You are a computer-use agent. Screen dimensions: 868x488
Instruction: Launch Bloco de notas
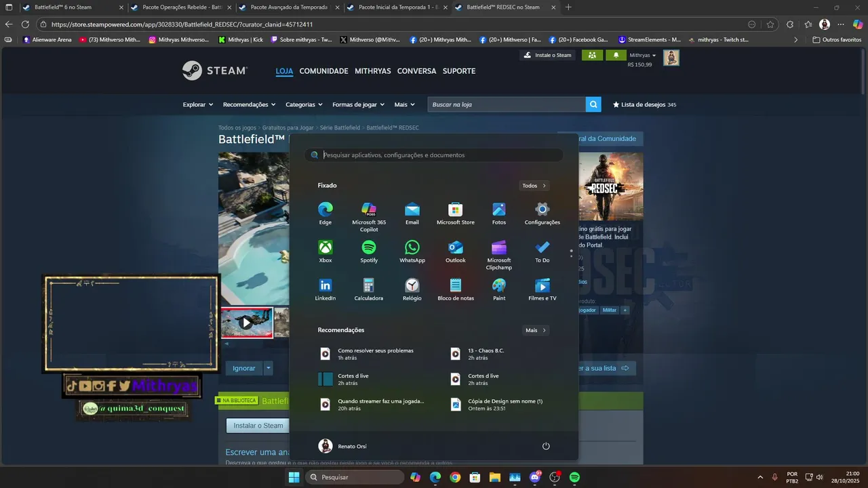(x=456, y=289)
